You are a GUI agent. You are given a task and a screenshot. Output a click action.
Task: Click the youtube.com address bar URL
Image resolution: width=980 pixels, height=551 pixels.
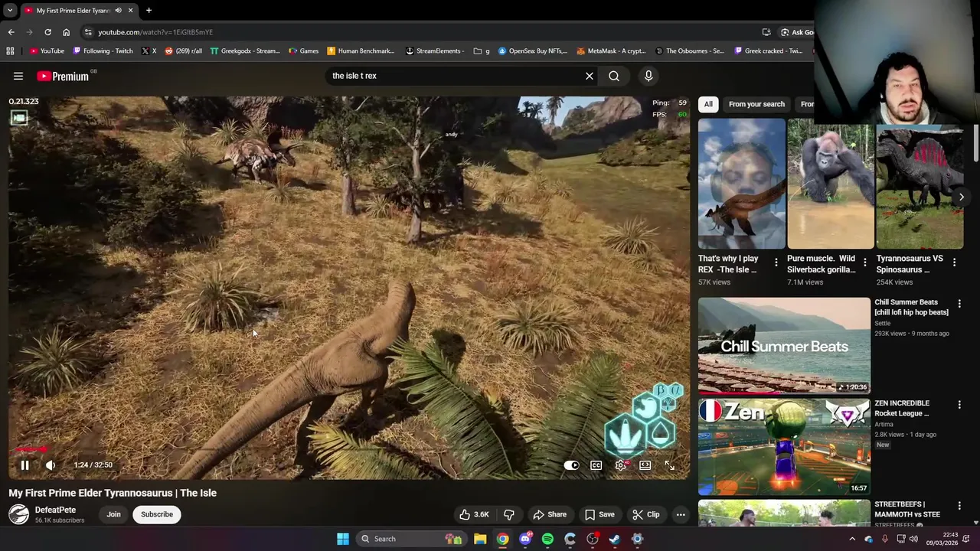point(155,32)
